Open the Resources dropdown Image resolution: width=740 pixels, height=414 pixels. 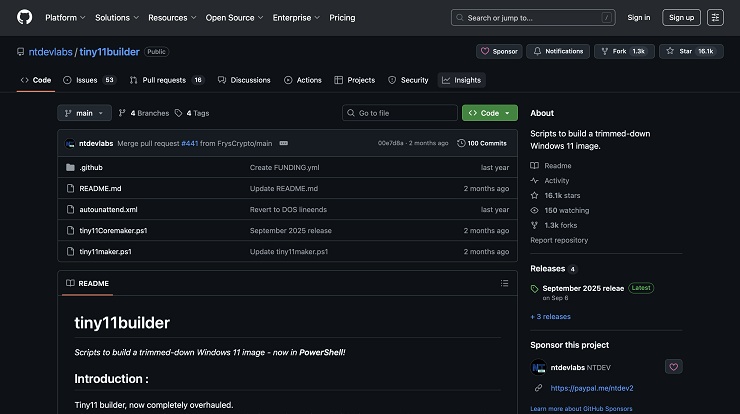[x=172, y=17]
